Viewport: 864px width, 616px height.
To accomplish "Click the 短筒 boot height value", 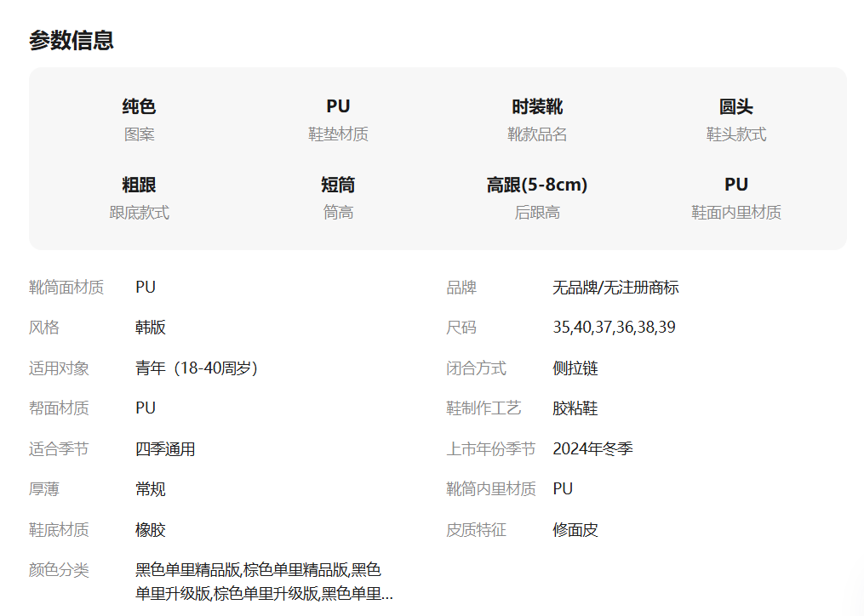I will (338, 185).
